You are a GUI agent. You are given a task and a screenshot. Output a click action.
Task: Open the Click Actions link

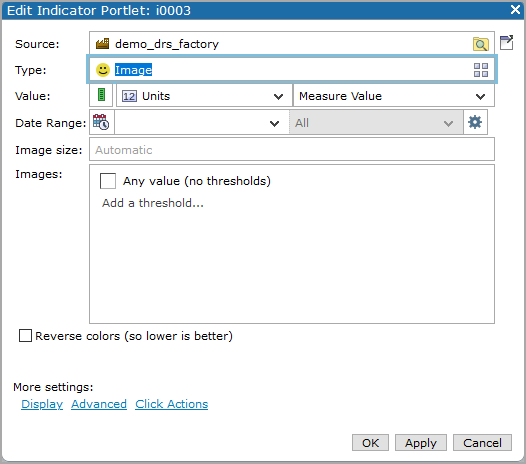(x=171, y=404)
